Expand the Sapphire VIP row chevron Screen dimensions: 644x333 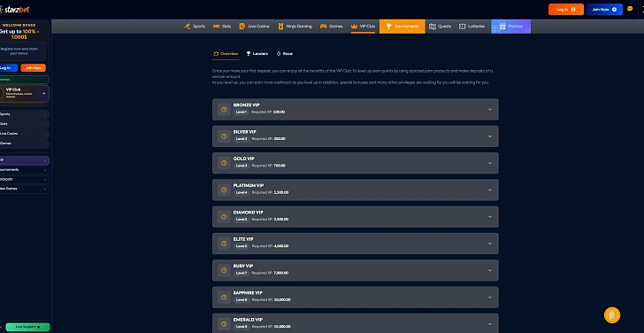[489, 298]
